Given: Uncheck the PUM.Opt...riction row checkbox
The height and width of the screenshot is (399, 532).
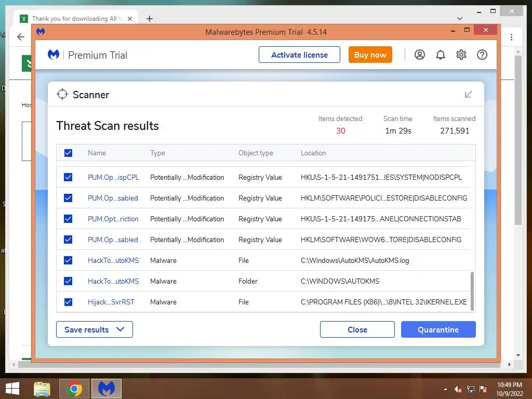Looking at the screenshot, I should click(68, 219).
